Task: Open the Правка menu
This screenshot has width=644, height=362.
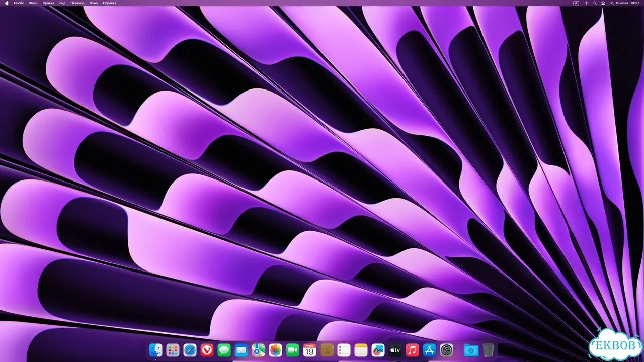Action: [48, 3]
